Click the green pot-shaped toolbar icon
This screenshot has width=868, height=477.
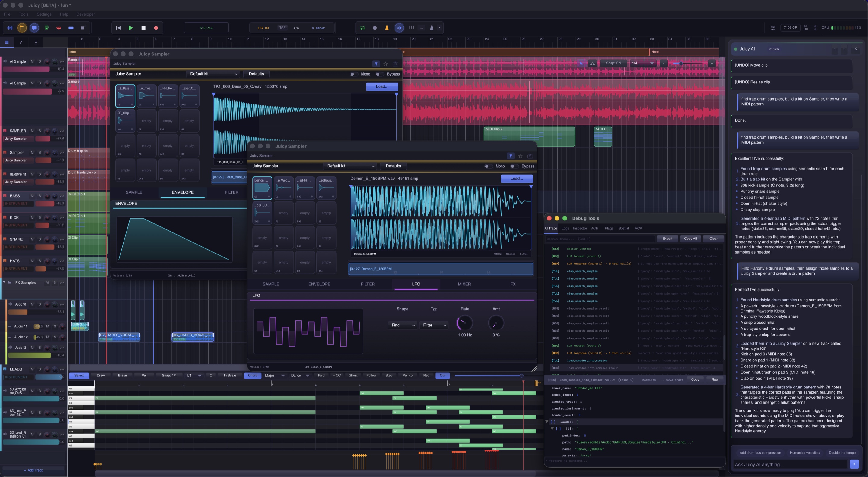coord(46,28)
